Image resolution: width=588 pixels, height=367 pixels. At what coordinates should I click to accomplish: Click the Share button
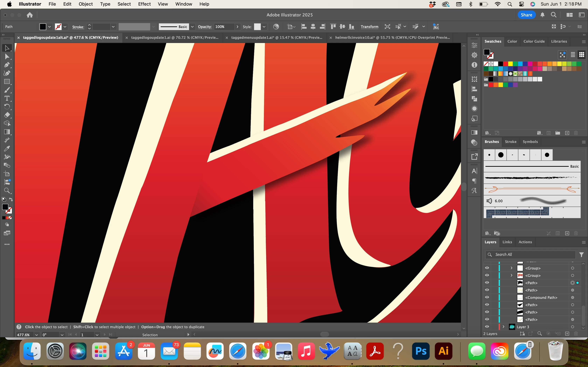click(526, 15)
